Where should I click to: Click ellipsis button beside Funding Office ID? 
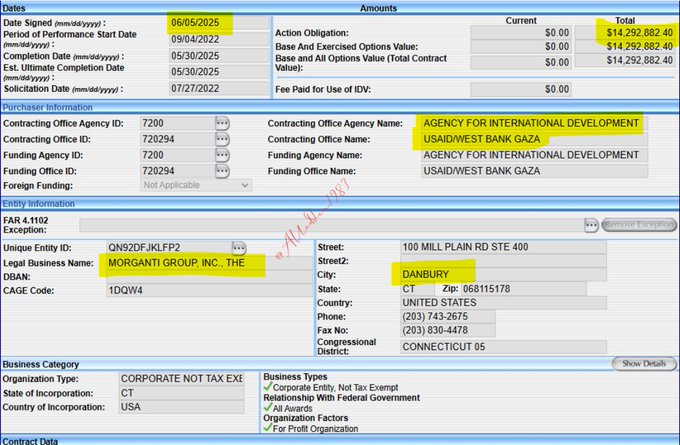coord(222,171)
